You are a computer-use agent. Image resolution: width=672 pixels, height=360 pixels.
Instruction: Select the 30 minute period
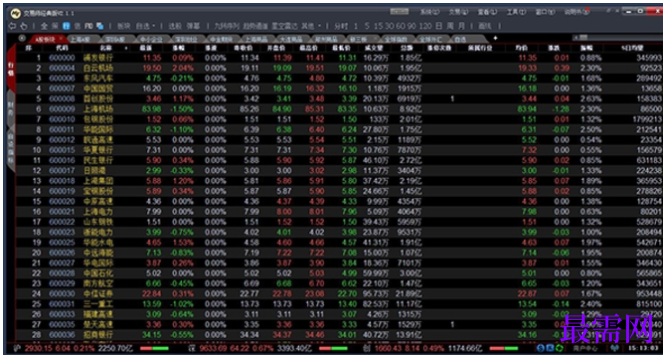[x=390, y=26]
